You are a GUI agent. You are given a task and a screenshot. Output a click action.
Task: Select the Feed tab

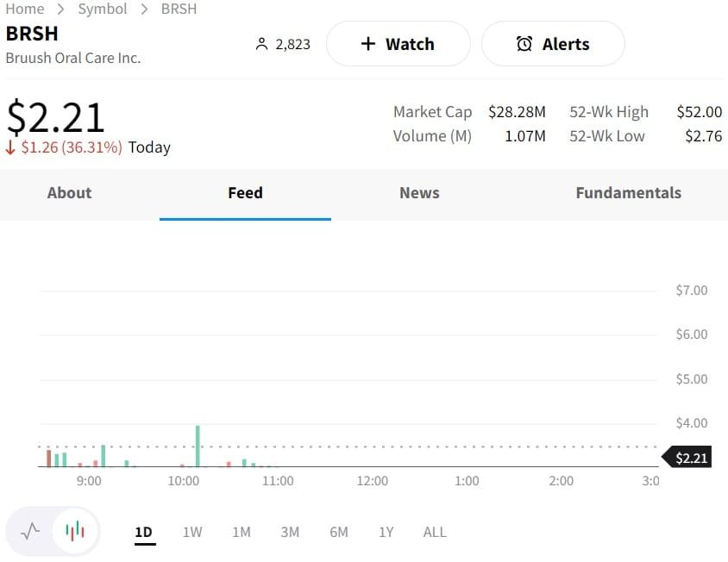(x=245, y=193)
